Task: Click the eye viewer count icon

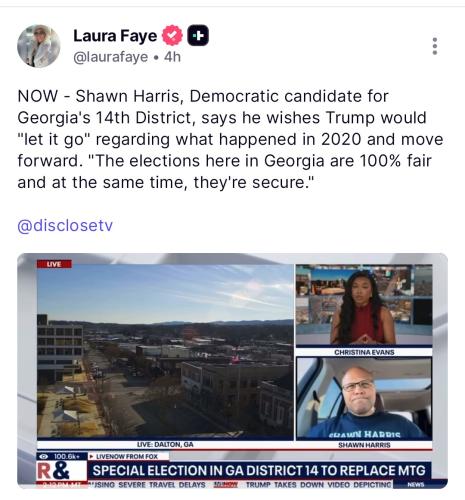Action: coord(44,456)
